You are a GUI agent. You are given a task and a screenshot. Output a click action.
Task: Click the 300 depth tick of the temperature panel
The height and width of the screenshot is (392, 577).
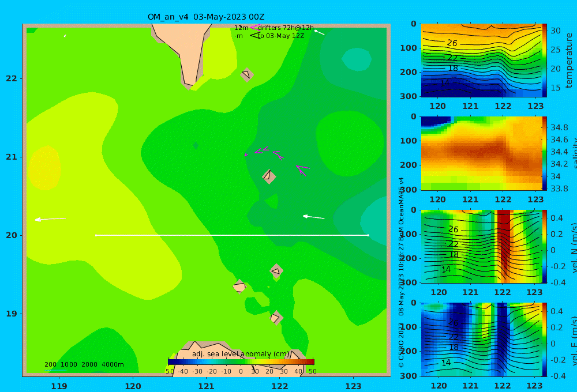409,96
